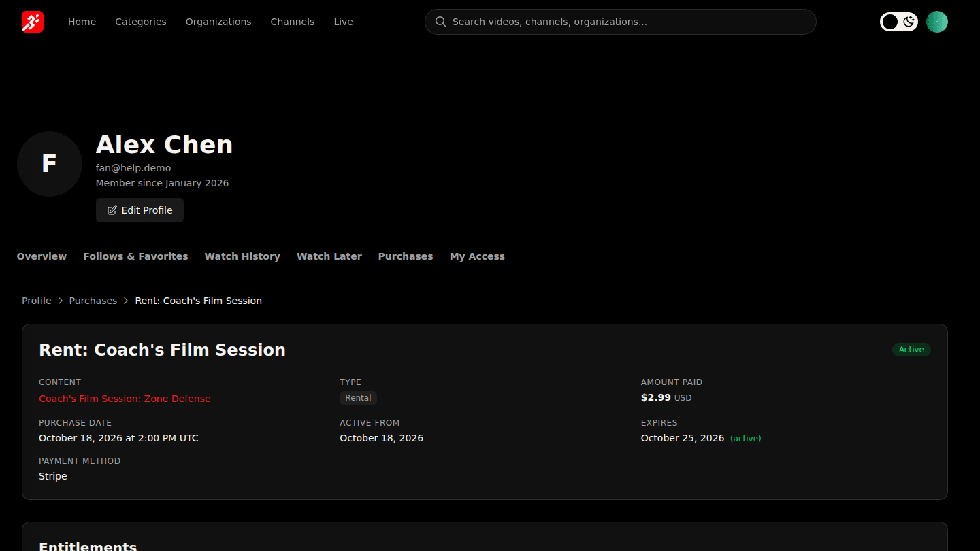
Task: Click the Profile breadcrumb link
Action: click(x=37, y=301)
